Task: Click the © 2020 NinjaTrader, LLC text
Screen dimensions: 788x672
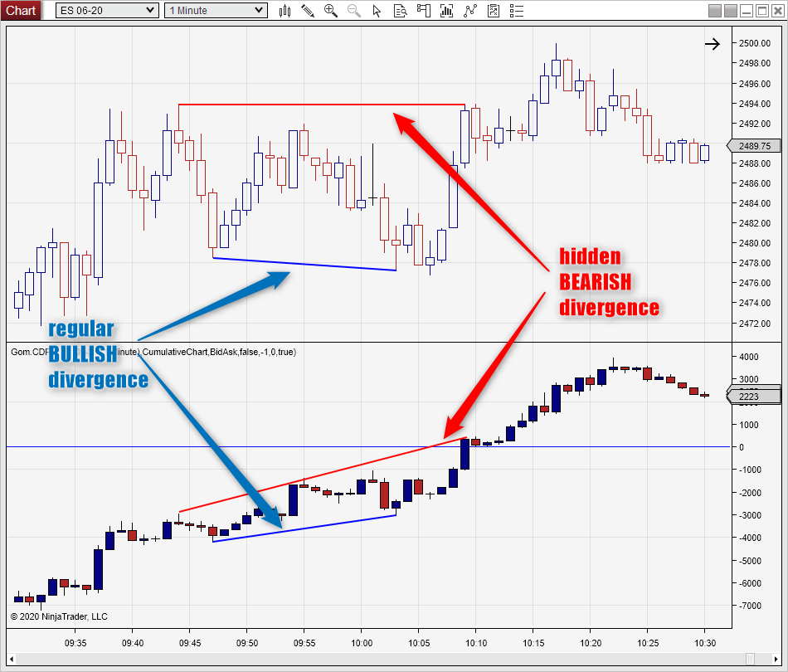Action: click(59, 616)
